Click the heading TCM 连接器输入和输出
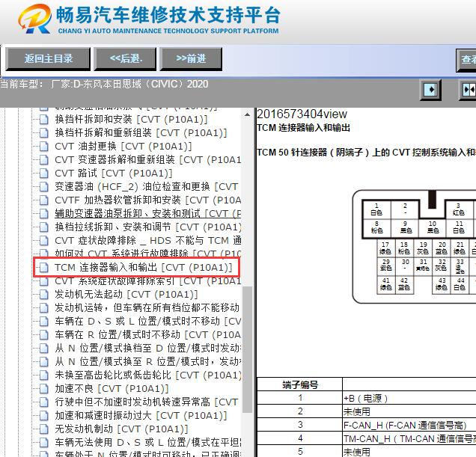476x457 pixels. [303, 128]
